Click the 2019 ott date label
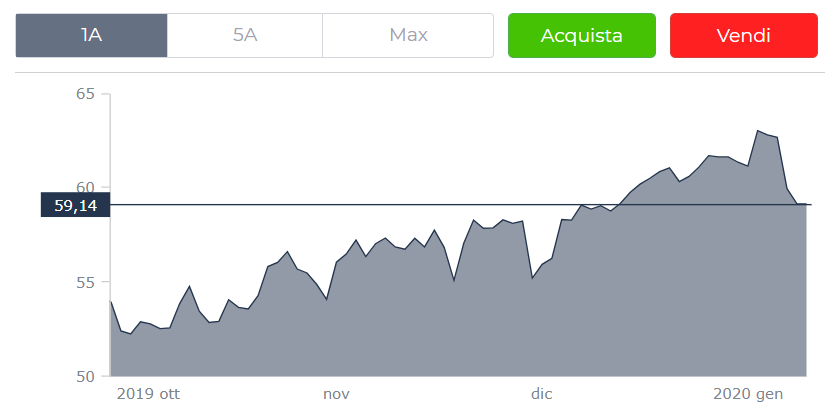This screenshot has width=838, height=407. pos(148,393)
